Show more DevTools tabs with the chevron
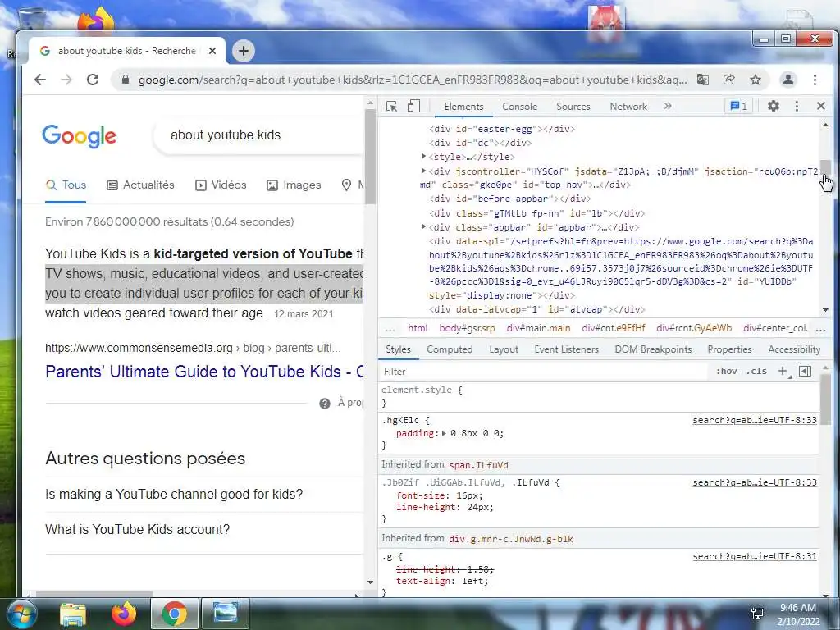Image resolution: width=840 pixels, height=630 pixels. click(668, 106)
